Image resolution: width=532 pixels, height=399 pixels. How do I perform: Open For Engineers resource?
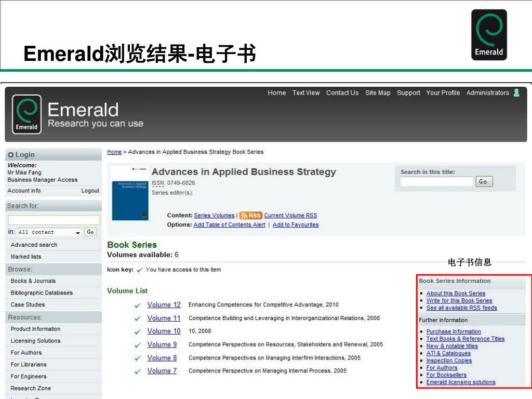pos(29,376)
